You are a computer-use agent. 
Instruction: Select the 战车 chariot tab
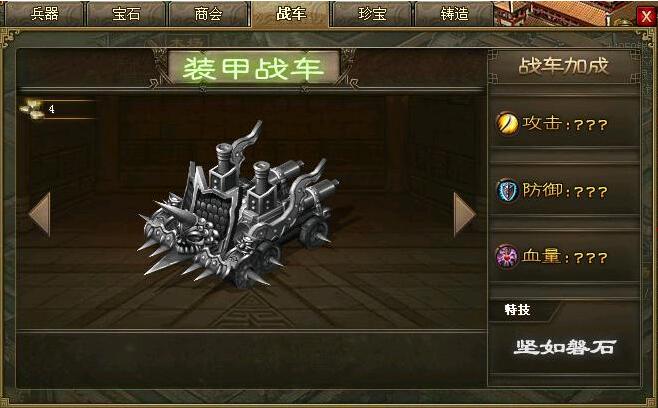click(x=290, y=14)
